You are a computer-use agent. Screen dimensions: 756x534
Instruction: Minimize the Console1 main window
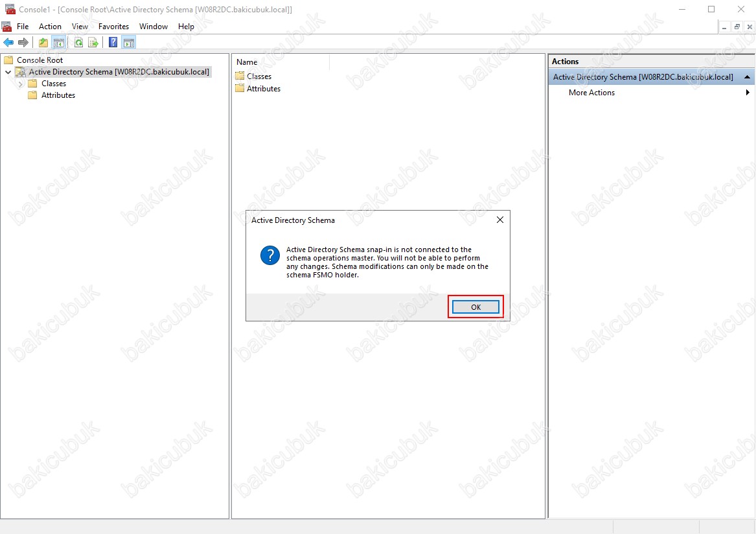682,9
